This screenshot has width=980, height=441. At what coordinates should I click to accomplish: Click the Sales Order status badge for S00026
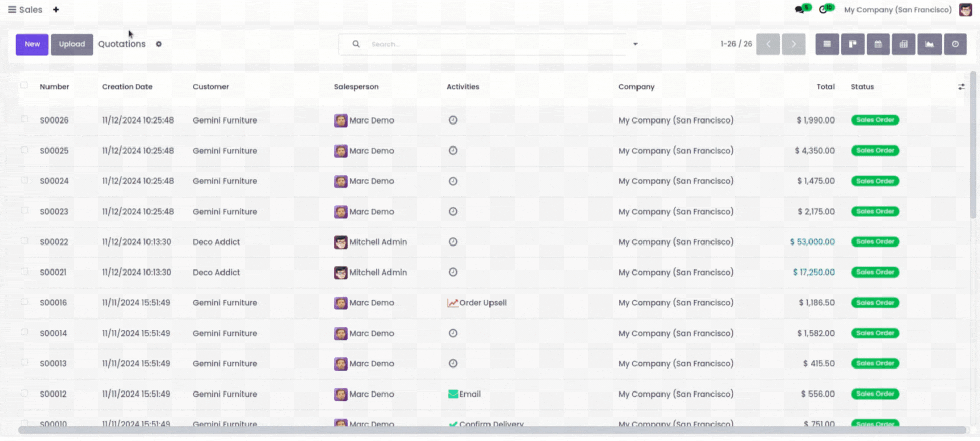875,120
